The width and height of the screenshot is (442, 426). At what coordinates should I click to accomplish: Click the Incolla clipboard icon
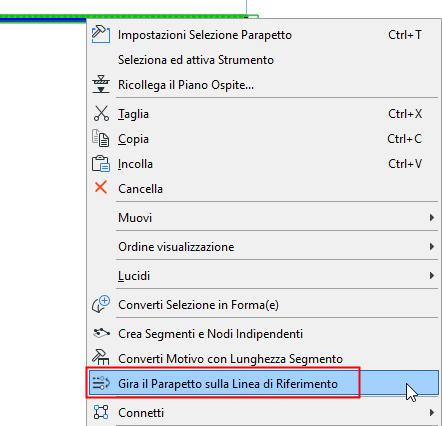pyautogui.click(x=101, y=163)
